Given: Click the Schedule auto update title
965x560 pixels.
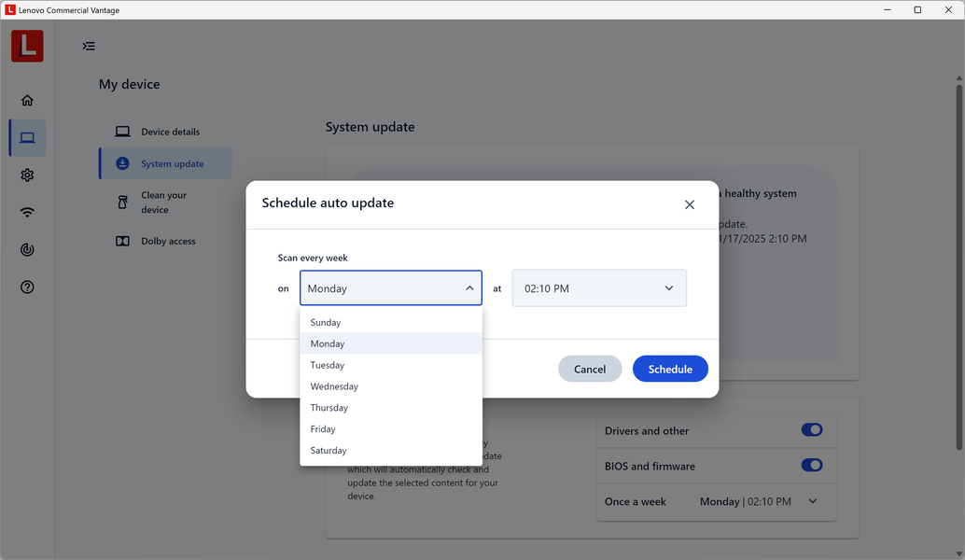Looking at the screenshot, I should pyautogui.click(x=328, y=203).
